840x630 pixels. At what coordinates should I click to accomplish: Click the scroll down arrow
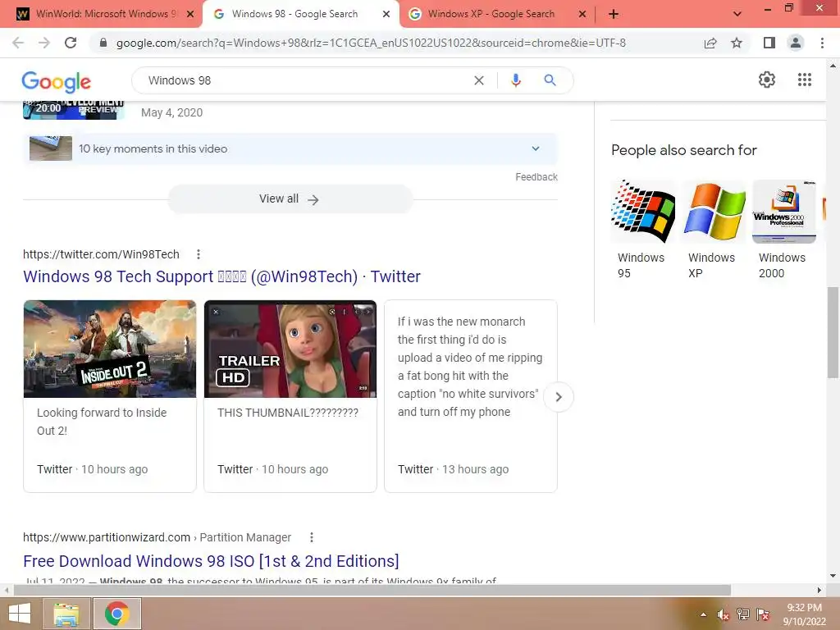coord(833,577)
